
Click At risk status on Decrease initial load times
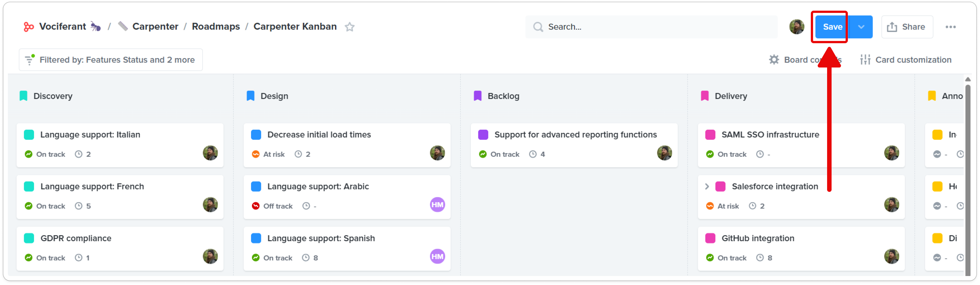pyautogui.click(x=268, y=154)
